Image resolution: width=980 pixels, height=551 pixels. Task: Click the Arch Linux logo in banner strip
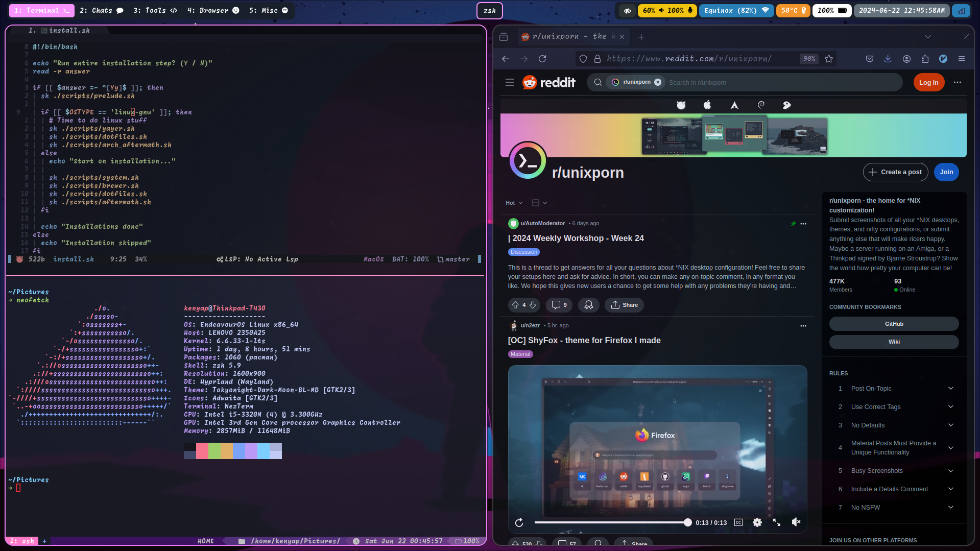(x=734, y=105)
